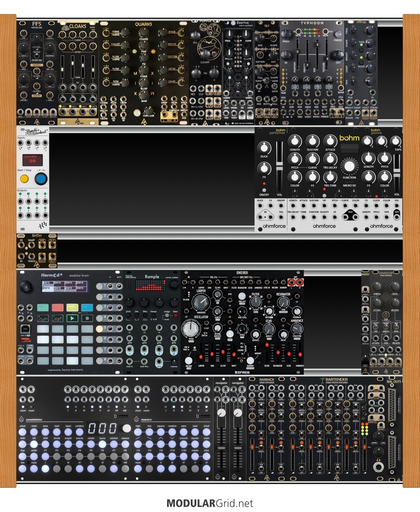Click the 000 numeric display on Constellation
This screenshot has height=512, width=420.
click(102, 428)
